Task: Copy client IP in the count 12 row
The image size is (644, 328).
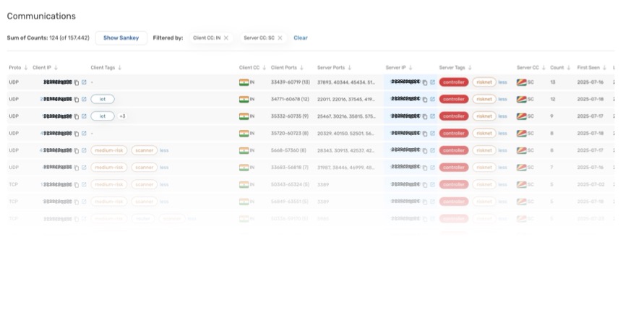Action: (77, 100)
